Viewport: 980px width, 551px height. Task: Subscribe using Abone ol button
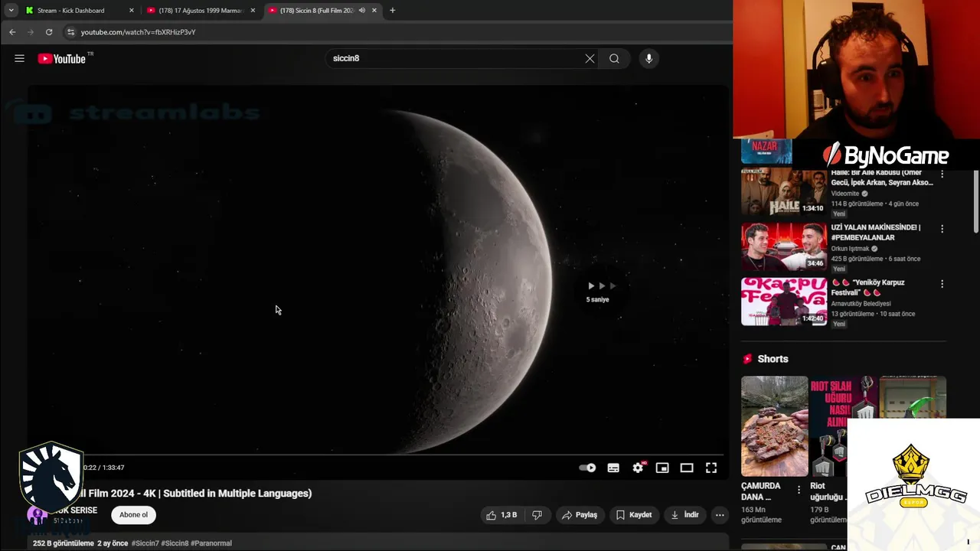133,515
